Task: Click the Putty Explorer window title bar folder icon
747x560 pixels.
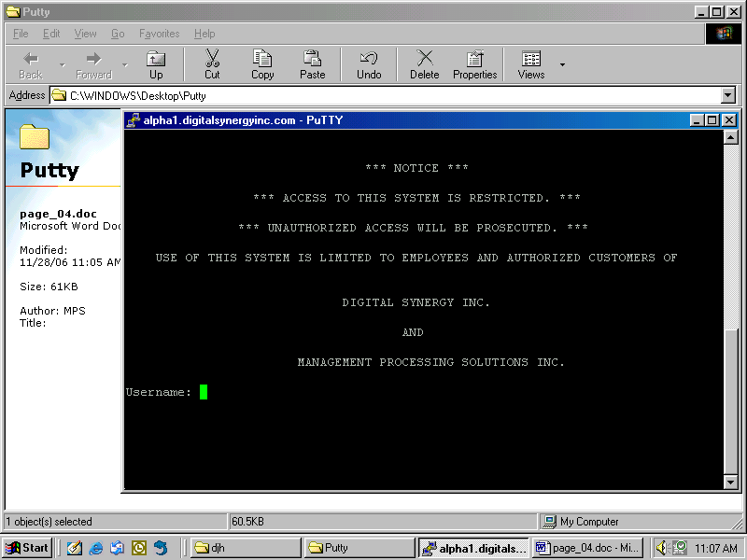Action: coord(13,11)
